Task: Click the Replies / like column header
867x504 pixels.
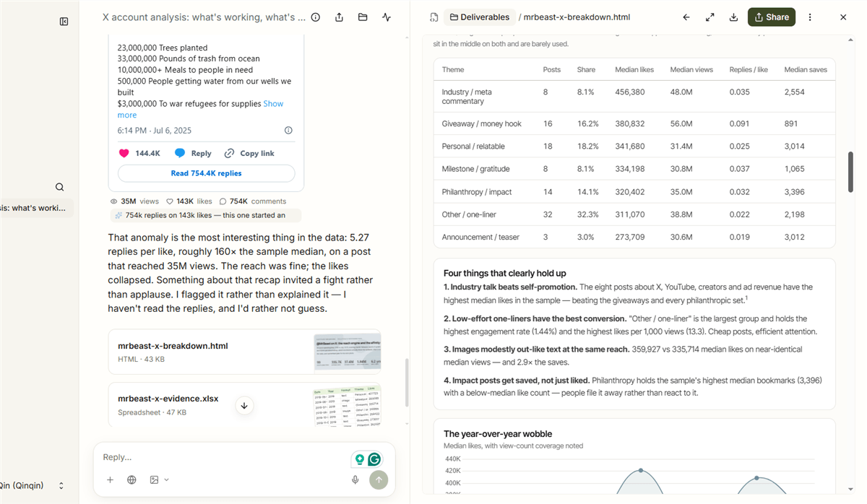Action: (x=749, y=70)
